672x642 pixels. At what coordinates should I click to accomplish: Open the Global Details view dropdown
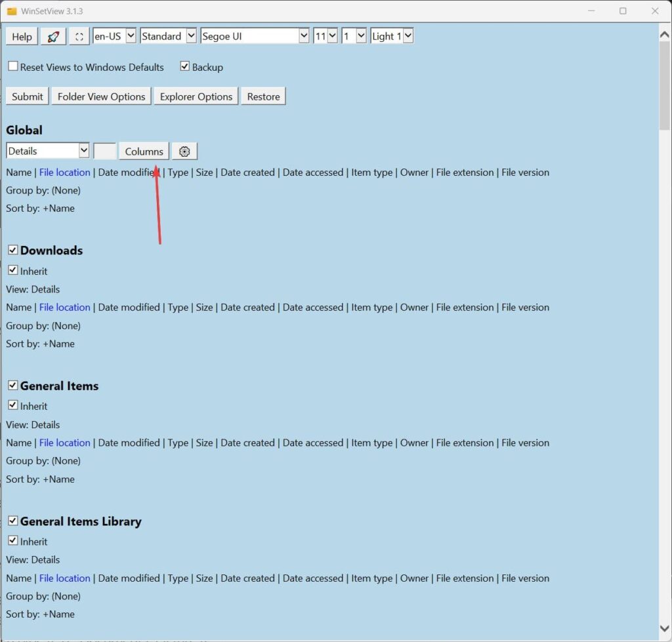pyautogui.click(x=47, y=151)
